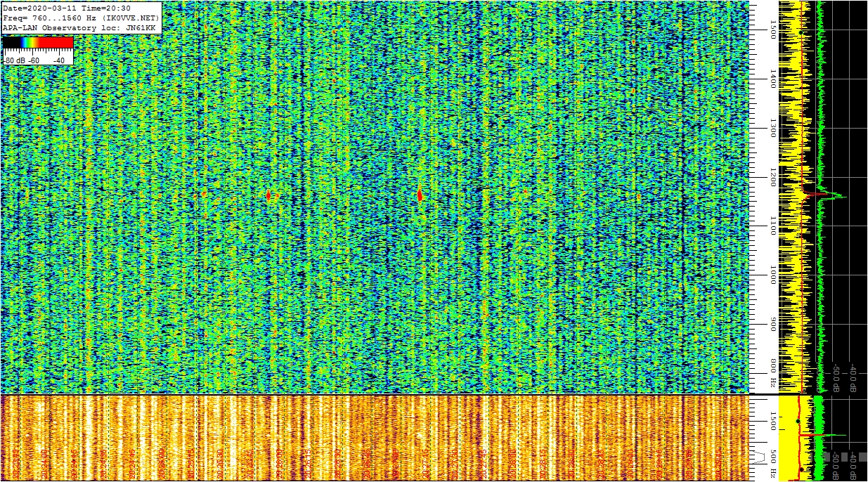
Task: Click the APA-LAN Observatory loc: JN61KK line
Action: tap(79, 28)
